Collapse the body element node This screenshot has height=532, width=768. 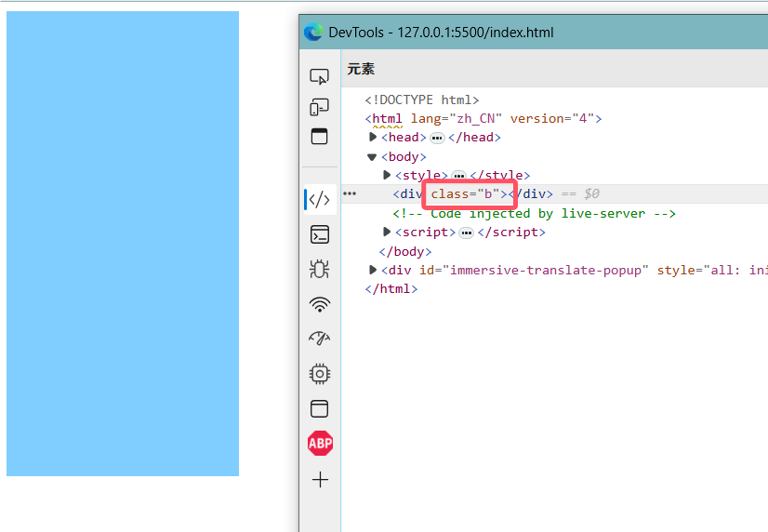point(373,157)
